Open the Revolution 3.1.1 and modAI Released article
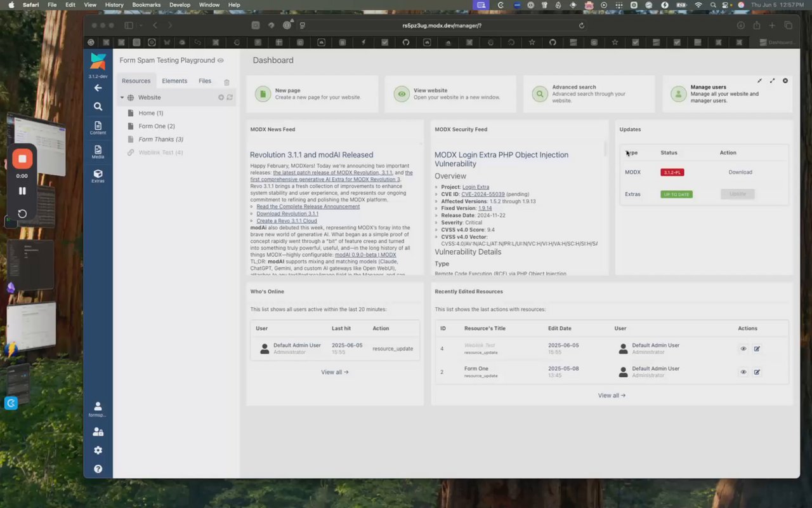 coord(311,155)
